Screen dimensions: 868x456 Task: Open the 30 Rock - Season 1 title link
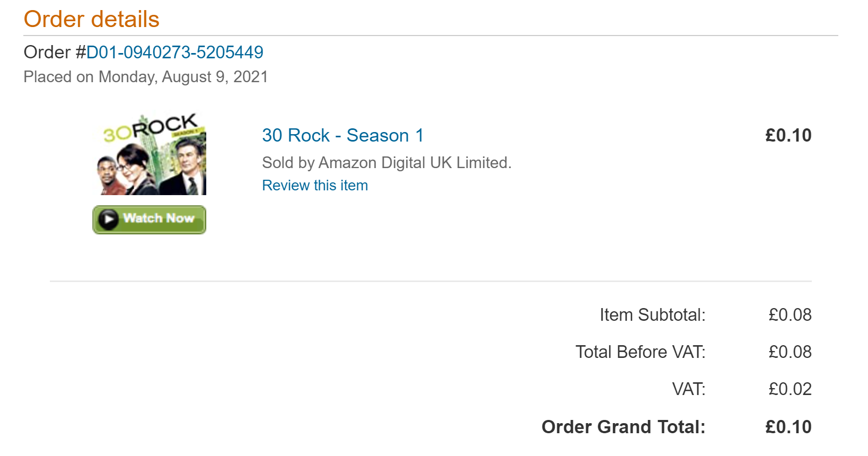point(343,135)
